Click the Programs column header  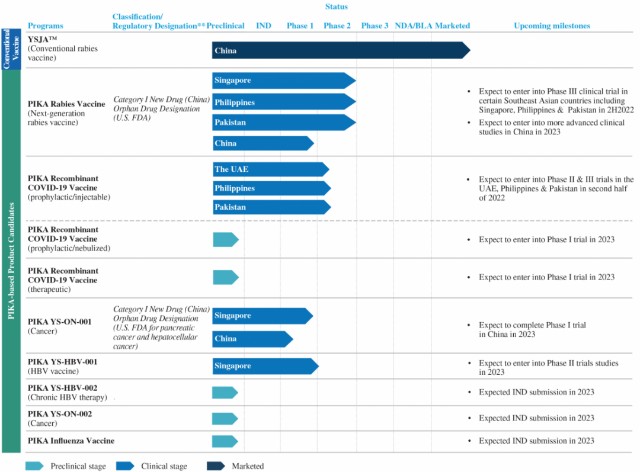click(x=47, y=24)
